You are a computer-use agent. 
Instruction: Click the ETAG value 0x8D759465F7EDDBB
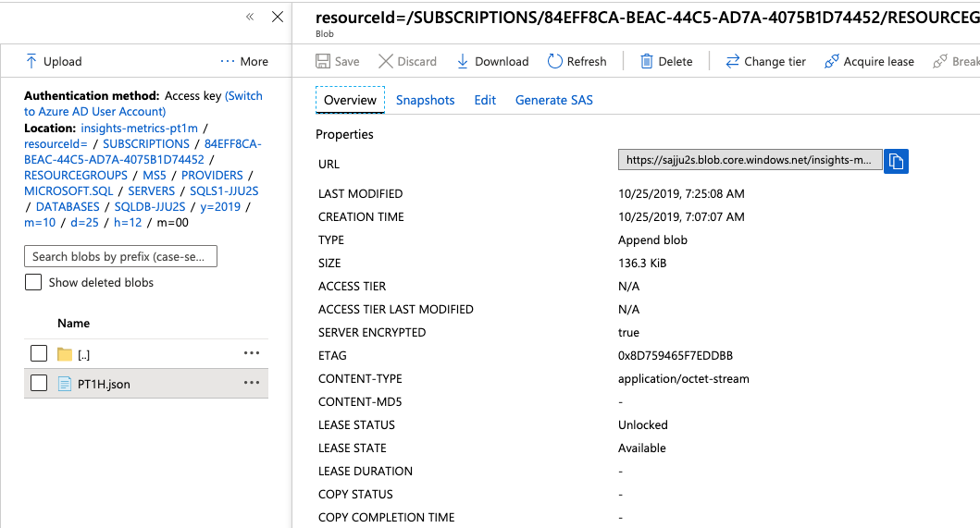[x=675, y=355]
